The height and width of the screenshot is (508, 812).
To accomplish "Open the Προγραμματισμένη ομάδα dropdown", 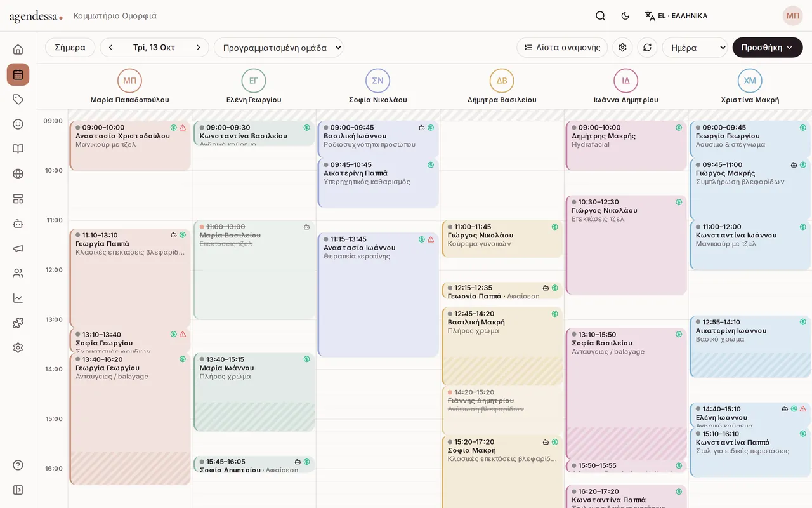I will (x=278, y=48).
